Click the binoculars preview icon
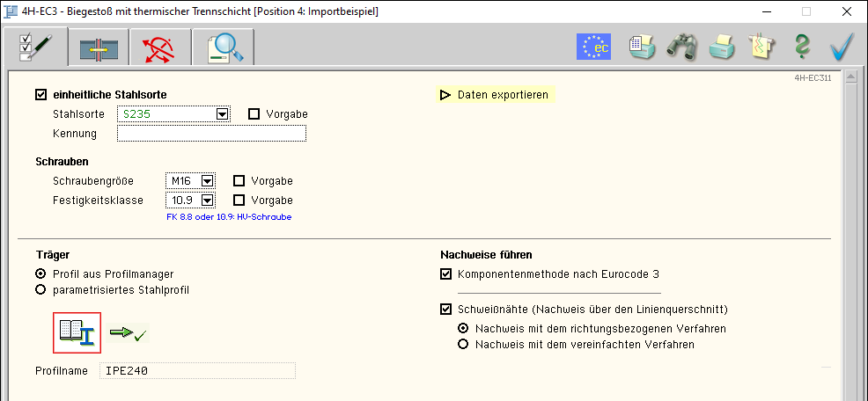 click(681, 47)
